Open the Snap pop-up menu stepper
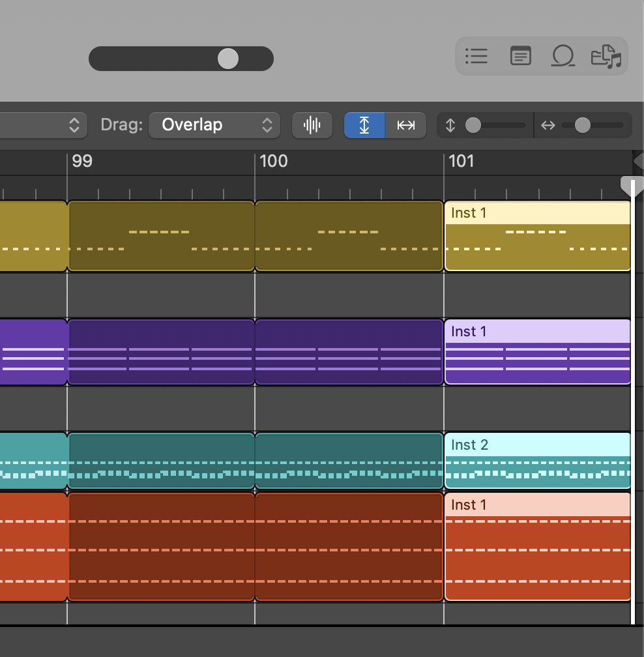 click(x=74, y=125)
